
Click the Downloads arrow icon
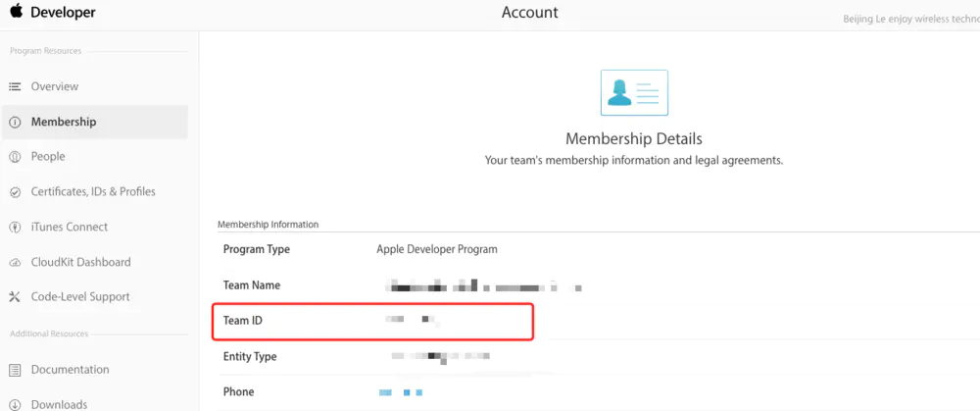pos(15,405)
